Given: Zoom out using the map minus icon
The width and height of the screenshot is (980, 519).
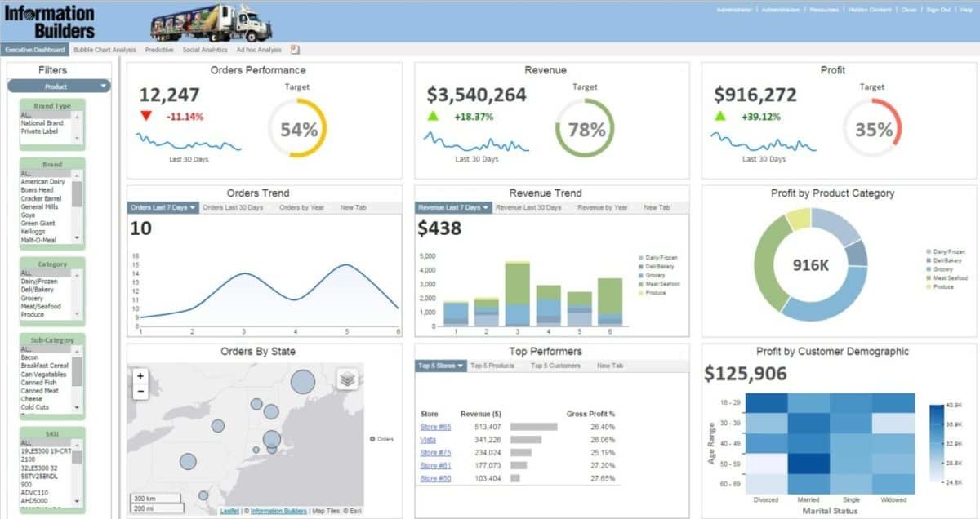Looking at the screenshot, I should click(140, 392).
